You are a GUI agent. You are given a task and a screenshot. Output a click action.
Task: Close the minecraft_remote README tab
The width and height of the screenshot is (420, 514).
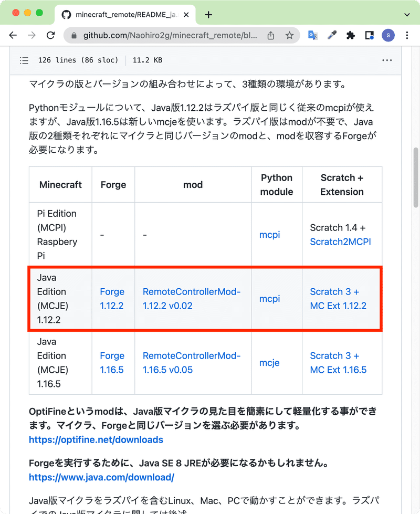click(x=186, y=15)
